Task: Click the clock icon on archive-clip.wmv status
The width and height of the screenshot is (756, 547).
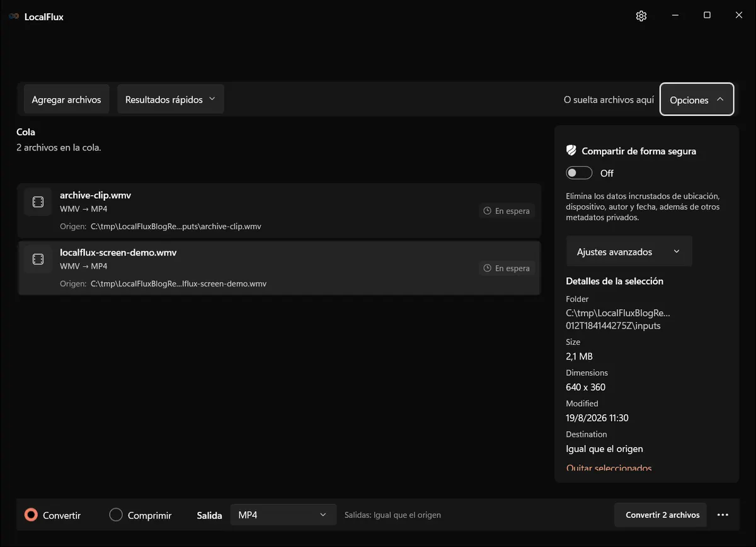Action: [487, 211]
